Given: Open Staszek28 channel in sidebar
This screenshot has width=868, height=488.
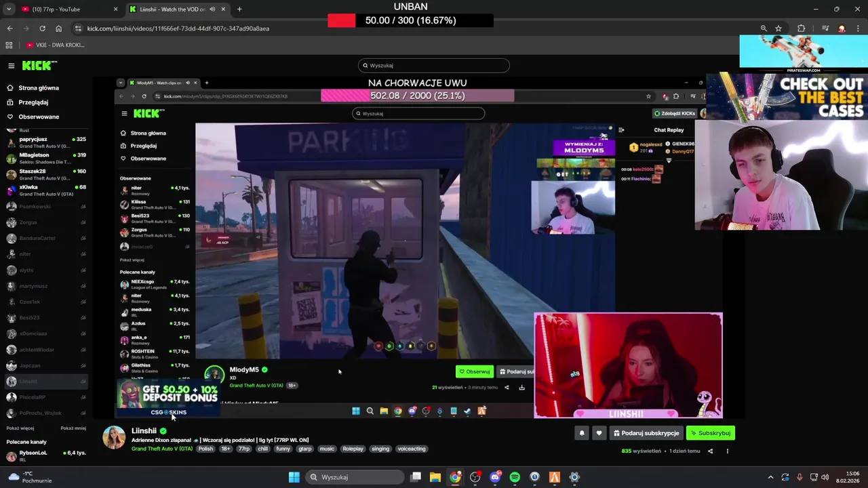Looking at the screenshot, I should (46, 174).
